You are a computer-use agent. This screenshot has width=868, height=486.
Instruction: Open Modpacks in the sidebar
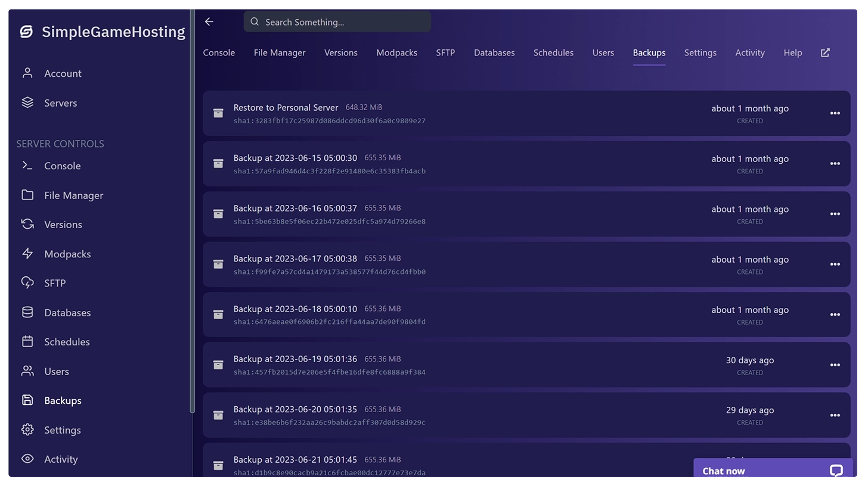tap(67, 254)
